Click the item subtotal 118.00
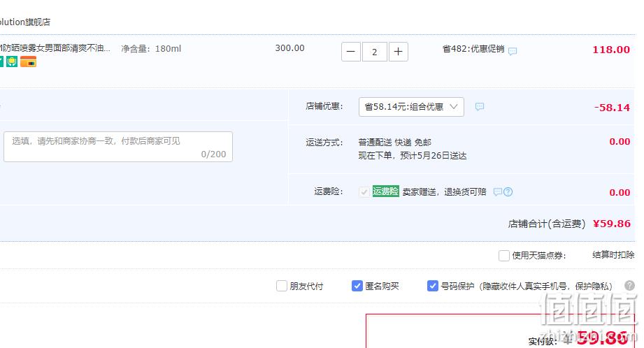The width and height of the screenshot is (644, 348). click(x=610, y=50)
